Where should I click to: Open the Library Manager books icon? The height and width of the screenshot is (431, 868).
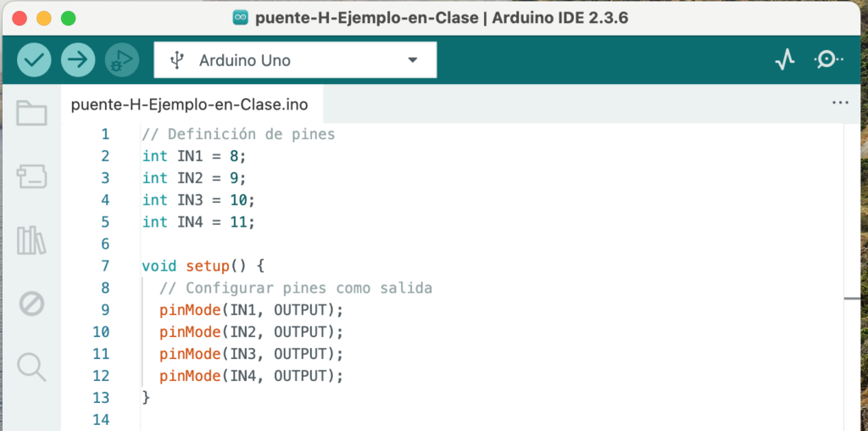31,240
